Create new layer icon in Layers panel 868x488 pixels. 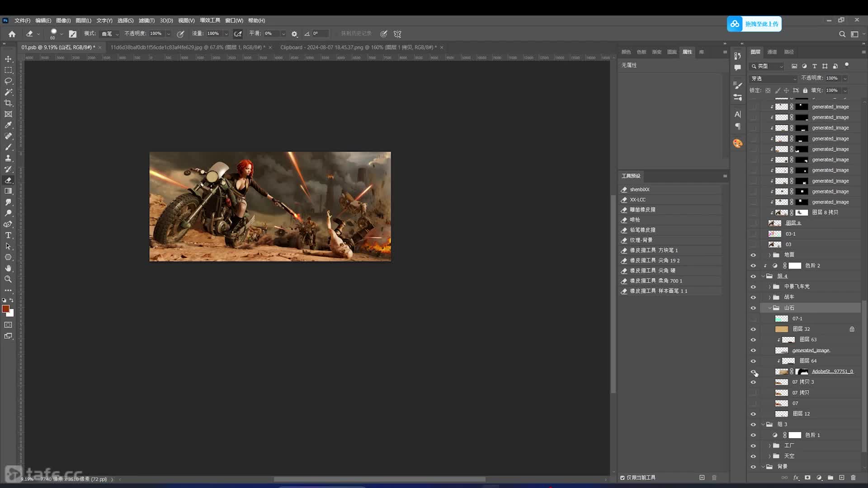click(842, 478)
